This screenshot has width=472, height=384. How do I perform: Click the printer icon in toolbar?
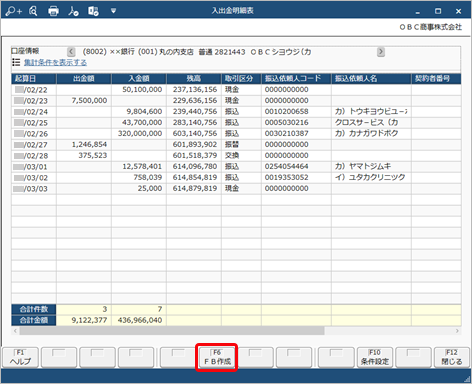pyautogui.click(x=53, y=11)
